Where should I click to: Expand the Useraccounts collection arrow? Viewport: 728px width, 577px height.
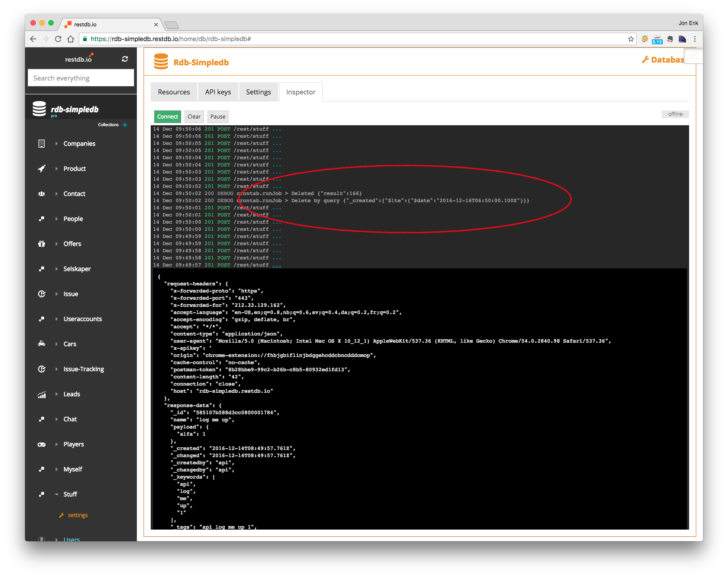pos(56,319)
